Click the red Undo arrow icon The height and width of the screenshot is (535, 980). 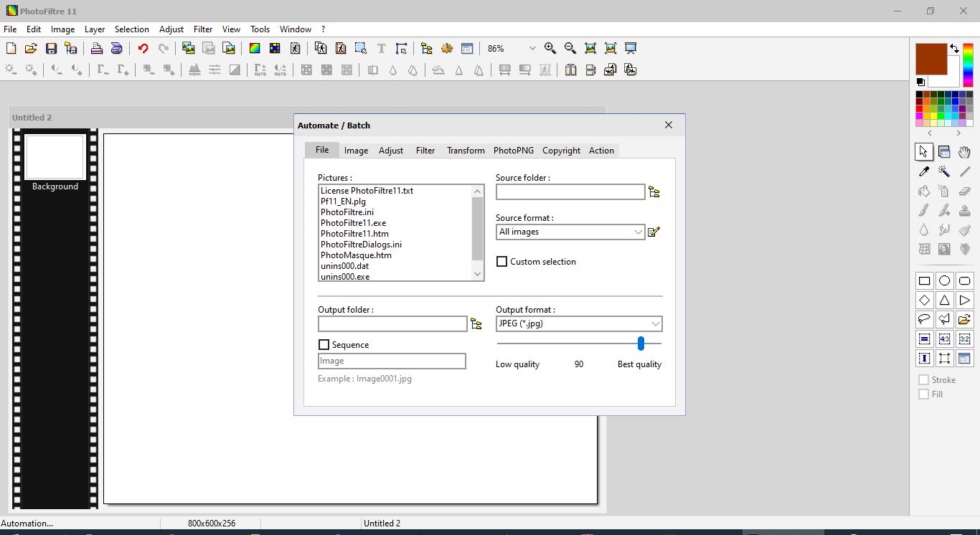(143, 48)
